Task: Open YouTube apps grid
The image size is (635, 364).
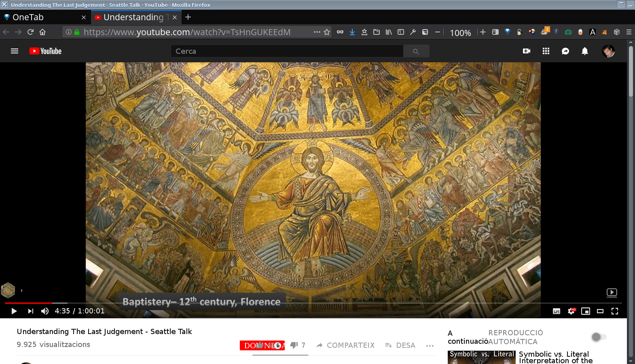Action: pos(546,51)
